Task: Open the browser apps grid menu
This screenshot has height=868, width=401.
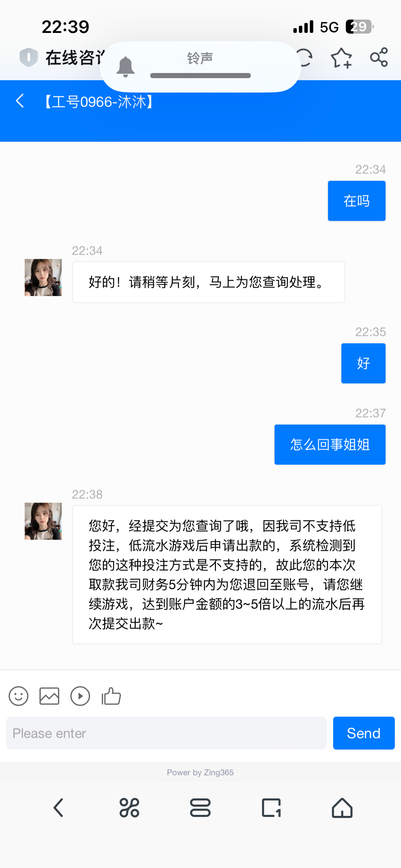Action: pos(129,808)
